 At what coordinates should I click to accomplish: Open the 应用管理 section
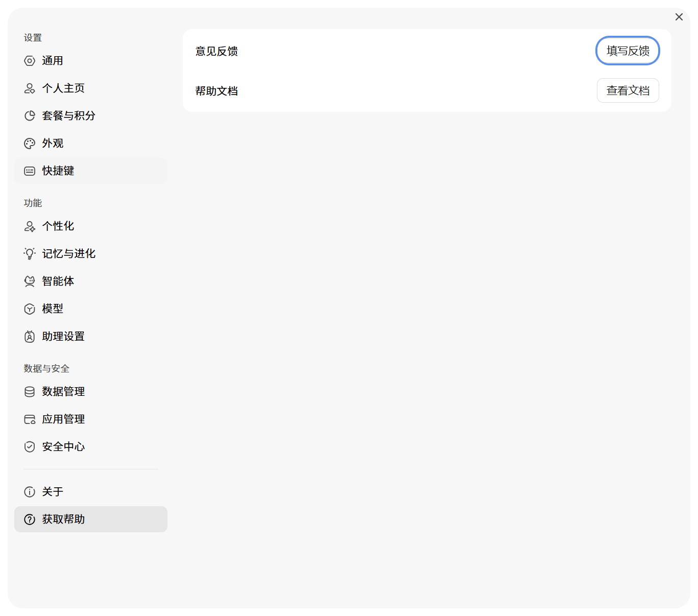(x=91, y=419)
